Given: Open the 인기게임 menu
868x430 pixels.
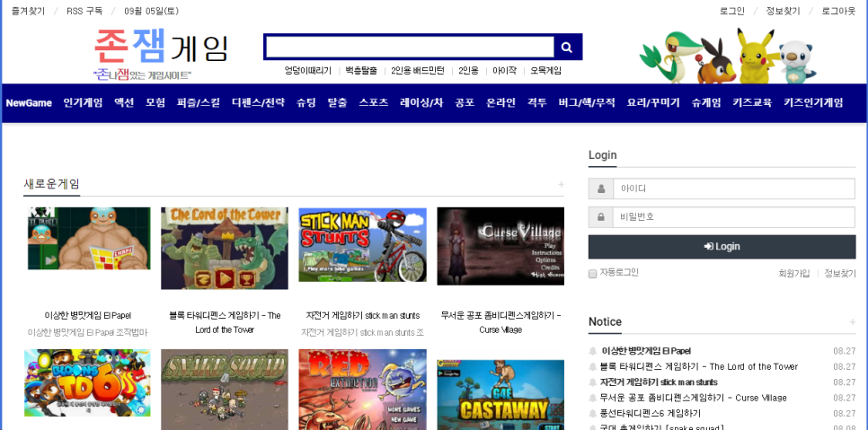Looking at the screenshot, I should tap(83, 103).
